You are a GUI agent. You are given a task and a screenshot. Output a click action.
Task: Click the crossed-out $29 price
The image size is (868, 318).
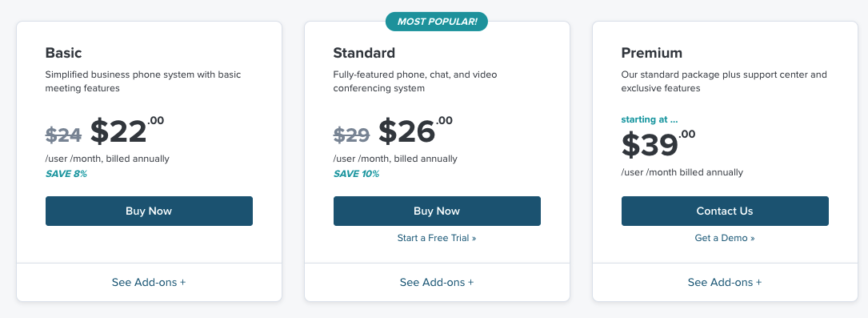[x=351, y=135]
